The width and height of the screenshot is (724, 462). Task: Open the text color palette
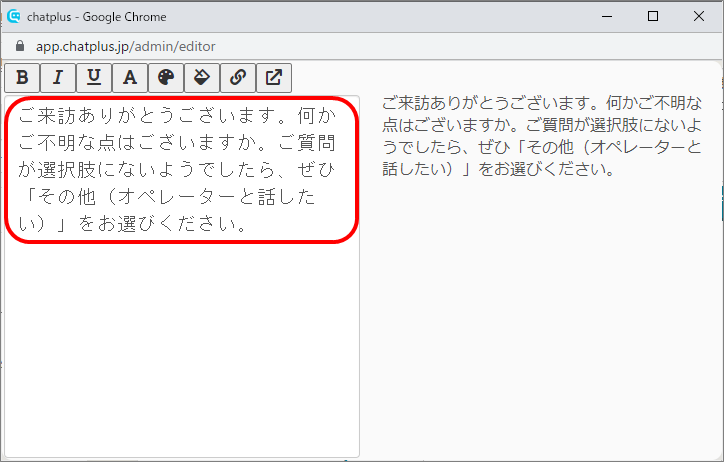pos(166,78)
